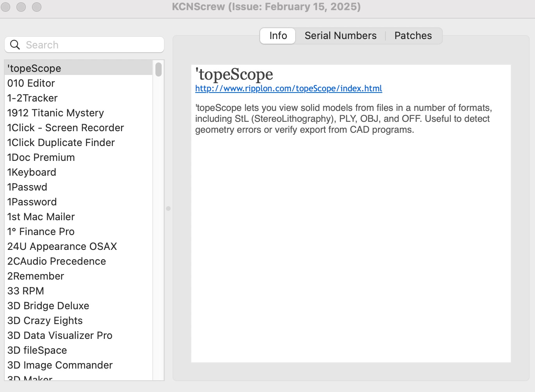Viewport: 535px width, 392px height.
Task: Open the Patches tab
Action: pyautogui.click(x=413, y=36)
